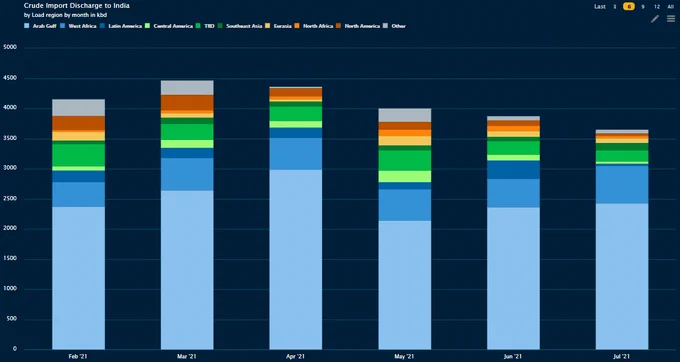The width and height of the screenshot is (680, 362).
Task: Click dark blue Latin America segment in Jun '21 bar
Action: point(513,170)
